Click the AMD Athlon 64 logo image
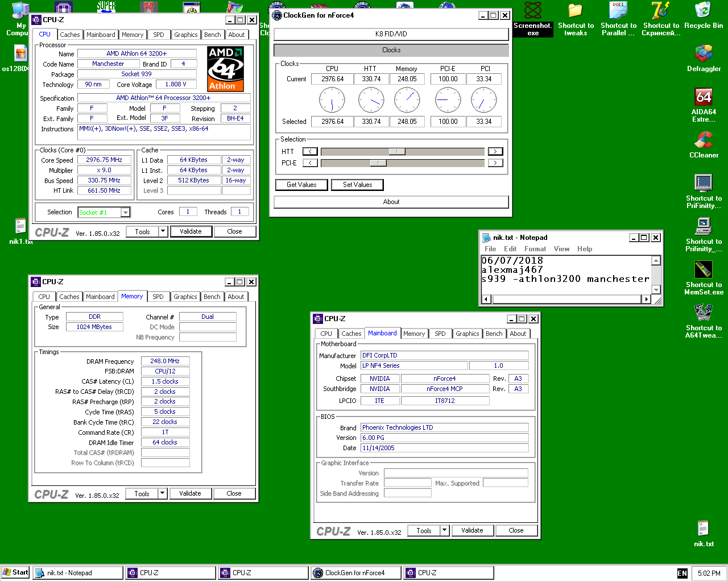 point(226,69)
